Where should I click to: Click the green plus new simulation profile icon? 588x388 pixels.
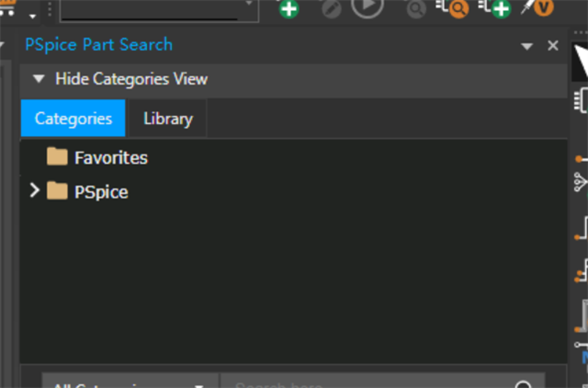tap(288, 8)
